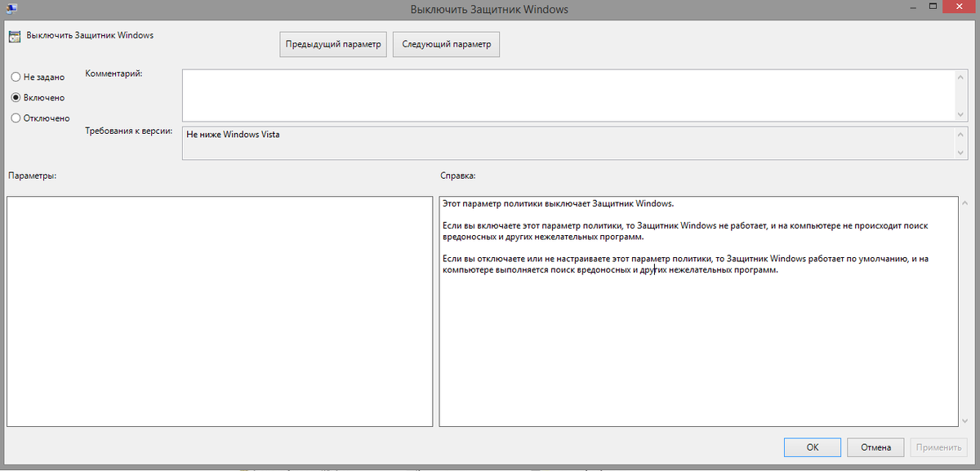980x471 pixels.
Task: Click the "Параметры:" label
Action: click(x=32, y=176)
